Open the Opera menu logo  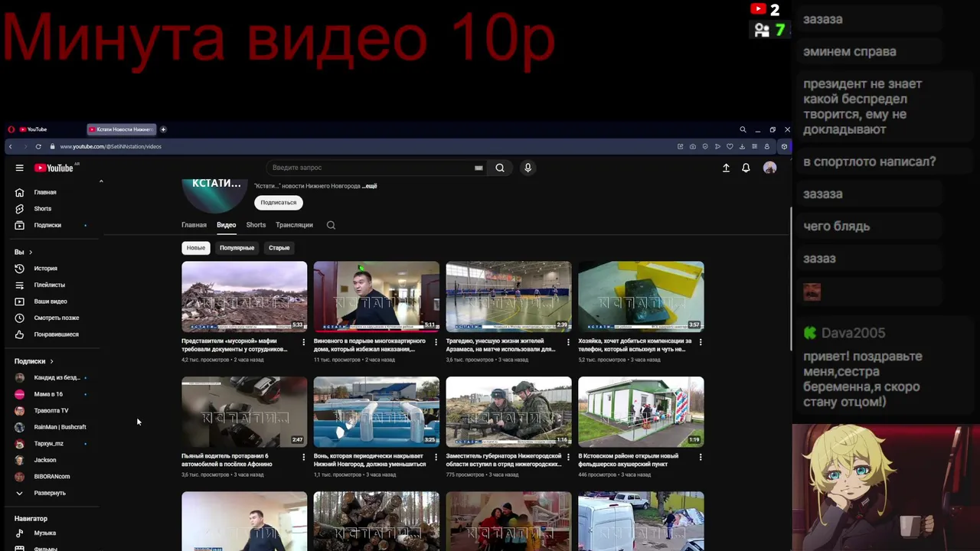click(x=11, y=129)
